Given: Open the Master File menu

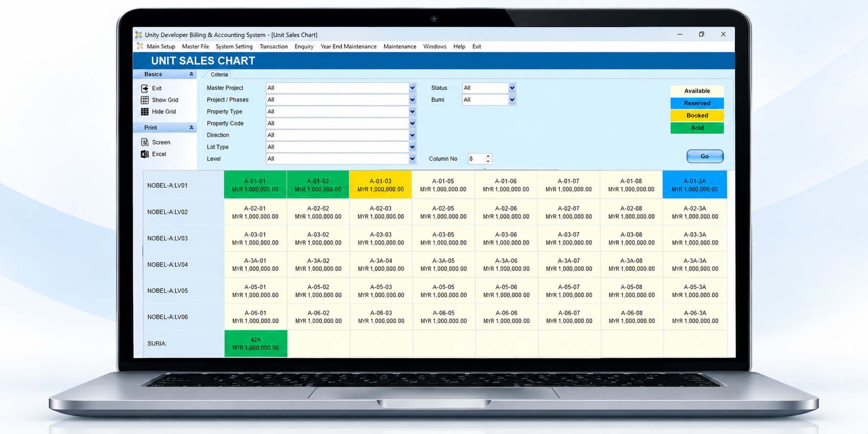Looking at the screenshot, I should coord(195,46).
